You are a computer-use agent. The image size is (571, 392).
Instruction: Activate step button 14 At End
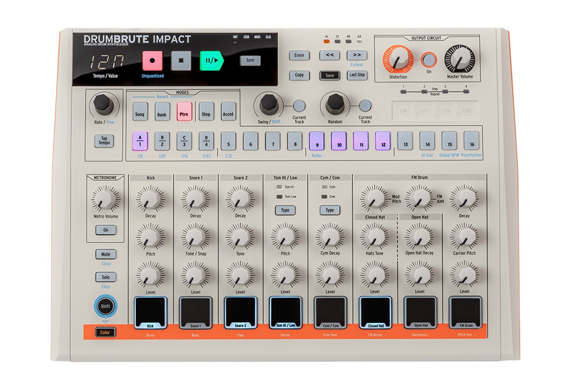pyautogui.click(x=428, y=141)
